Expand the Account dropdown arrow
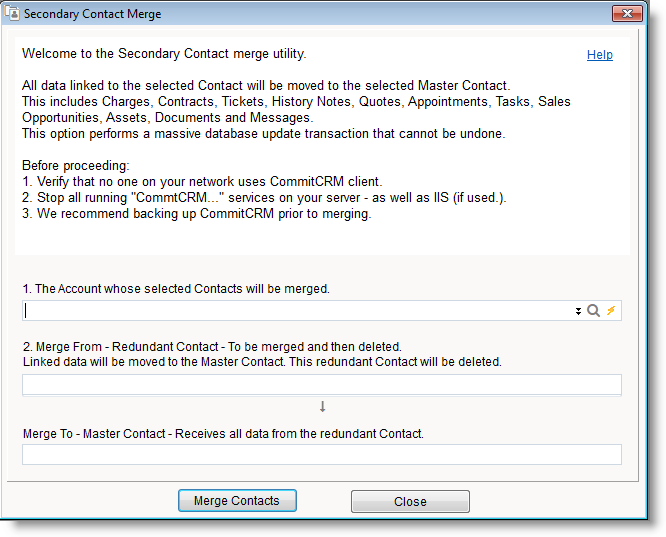The height and width of the screenshot is (537, 666). [578, 311]
